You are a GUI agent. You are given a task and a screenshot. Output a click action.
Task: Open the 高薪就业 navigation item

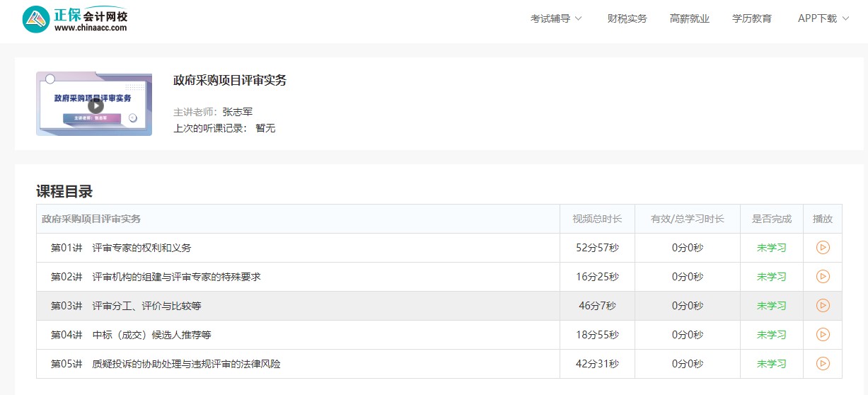(689, 19)
